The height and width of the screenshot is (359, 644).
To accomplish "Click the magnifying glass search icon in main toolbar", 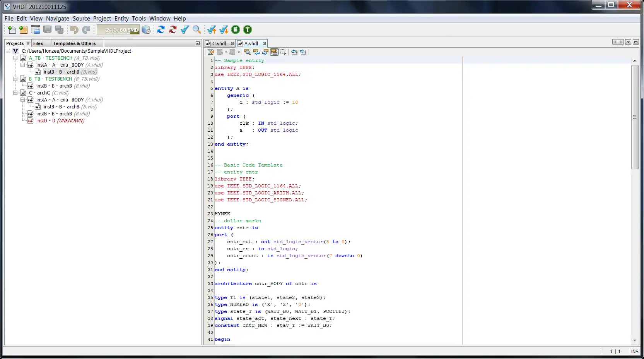I will point(196,30).
